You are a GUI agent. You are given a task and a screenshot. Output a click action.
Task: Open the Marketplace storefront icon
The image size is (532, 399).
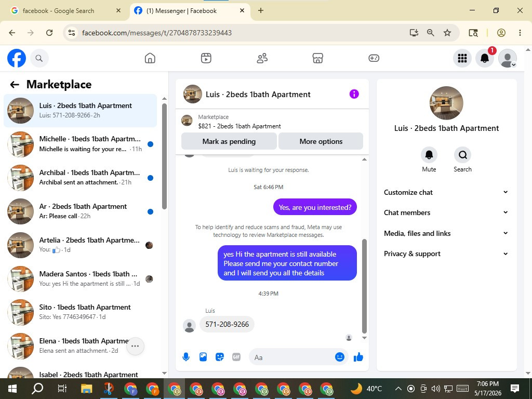317,58
